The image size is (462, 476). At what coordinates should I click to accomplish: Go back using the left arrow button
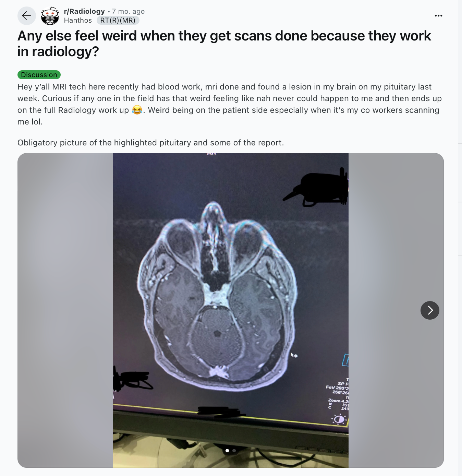click(x=27, y=16)
